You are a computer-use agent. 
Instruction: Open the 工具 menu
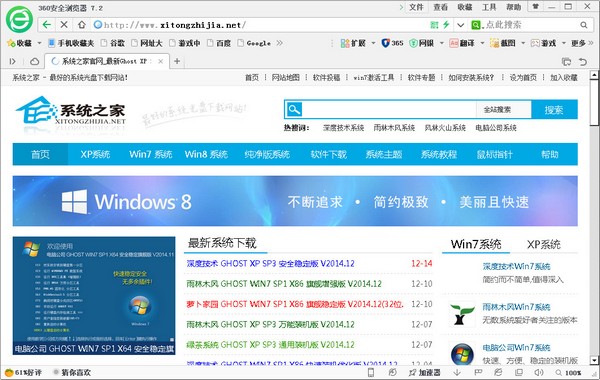coord(489,7)
